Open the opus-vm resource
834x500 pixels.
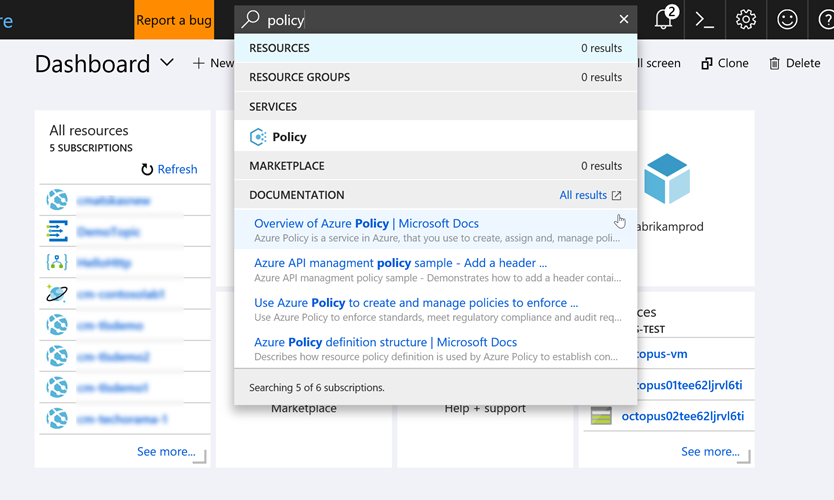pyautogui.click(x=662, y=354)
